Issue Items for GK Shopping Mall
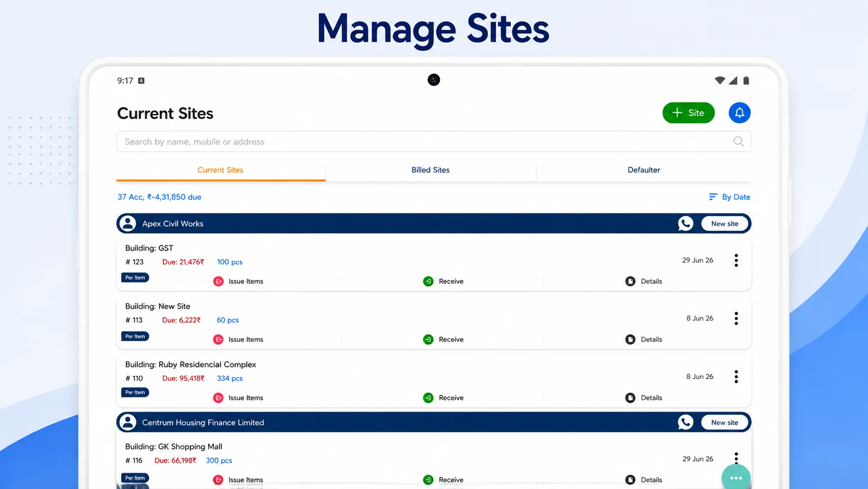This screenshot has width=868, height=489. 238,480
